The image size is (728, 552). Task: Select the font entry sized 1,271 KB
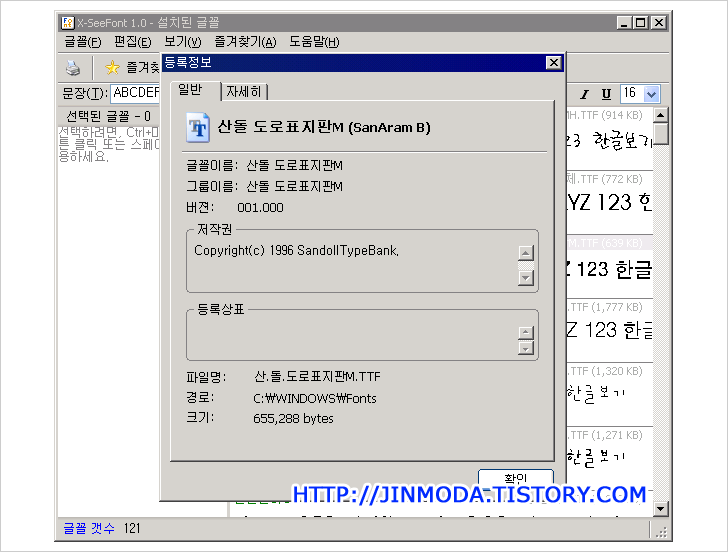[609, 459]
